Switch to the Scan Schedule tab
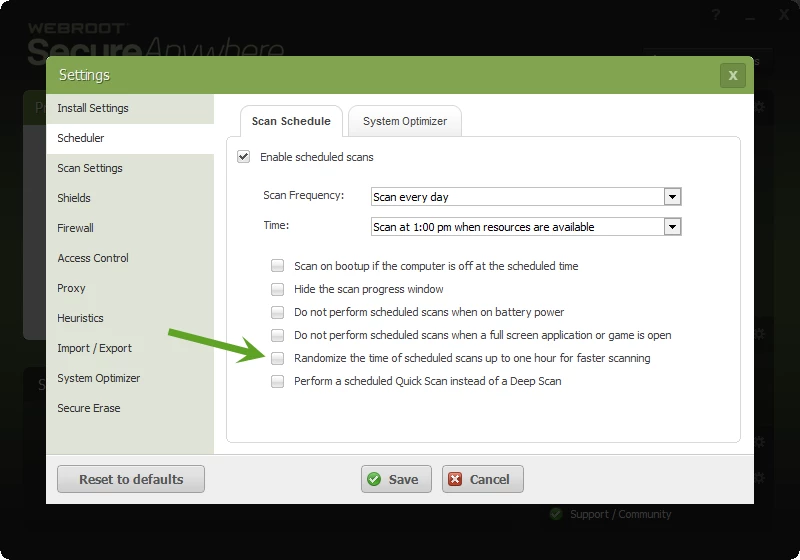 (291, 121)
